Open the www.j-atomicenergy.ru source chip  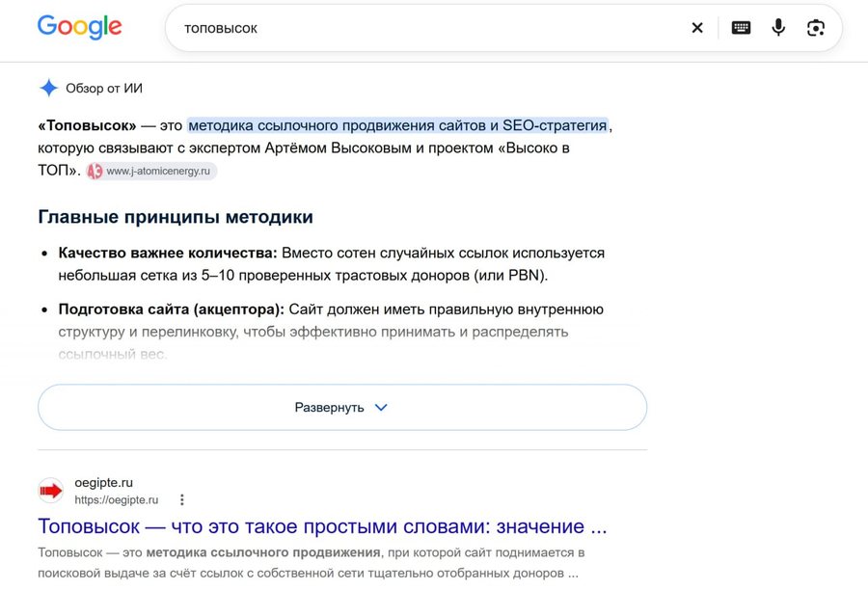(151, 171)
